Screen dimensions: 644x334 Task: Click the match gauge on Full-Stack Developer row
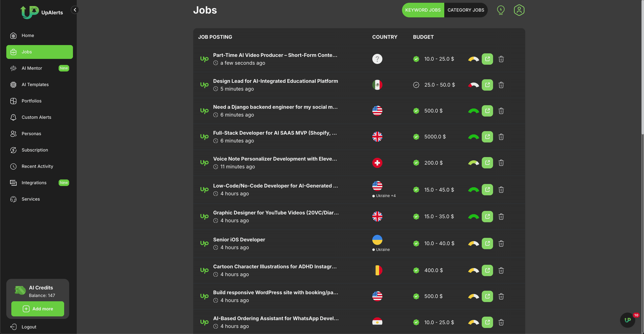[474, 137]
